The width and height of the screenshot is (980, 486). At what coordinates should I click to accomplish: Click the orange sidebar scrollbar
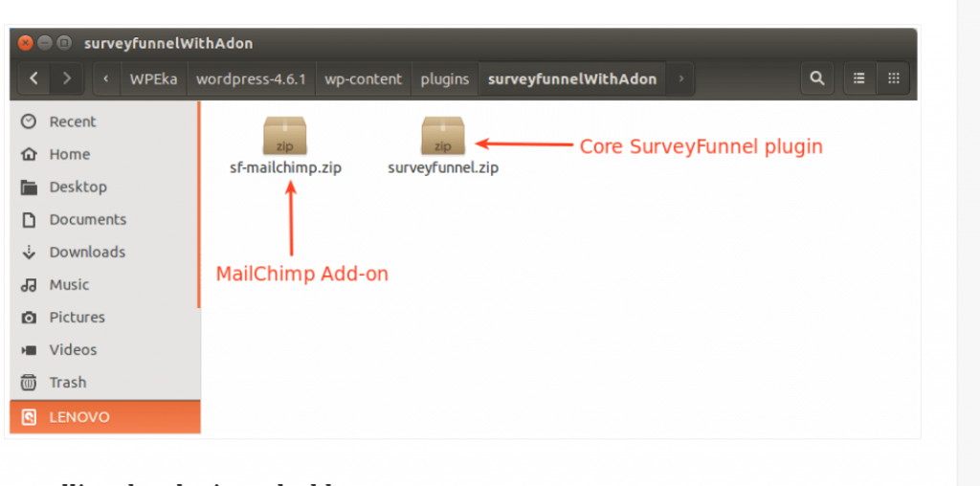tap(199, 205)
